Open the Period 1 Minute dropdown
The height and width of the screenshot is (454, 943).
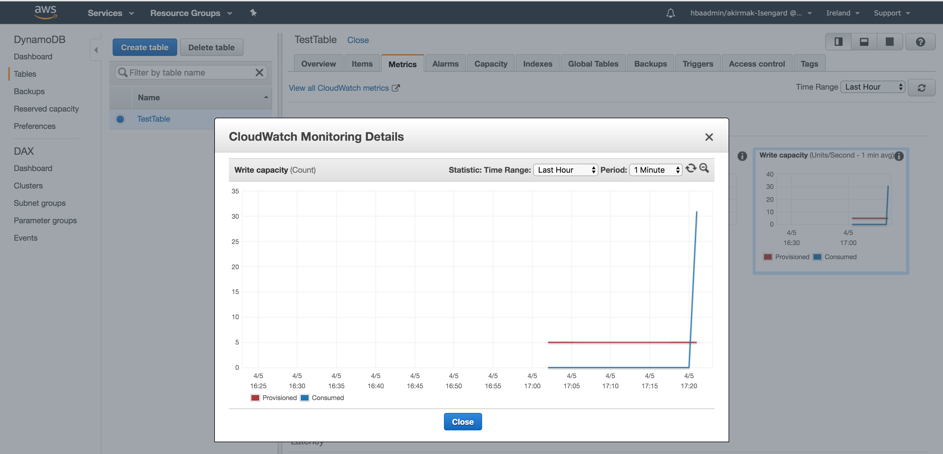pyautogui.click(x=656, y=170)
